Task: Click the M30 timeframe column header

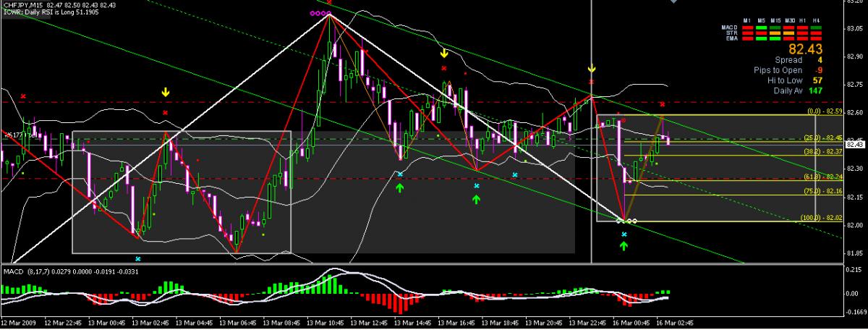Action: pos(790,20)
